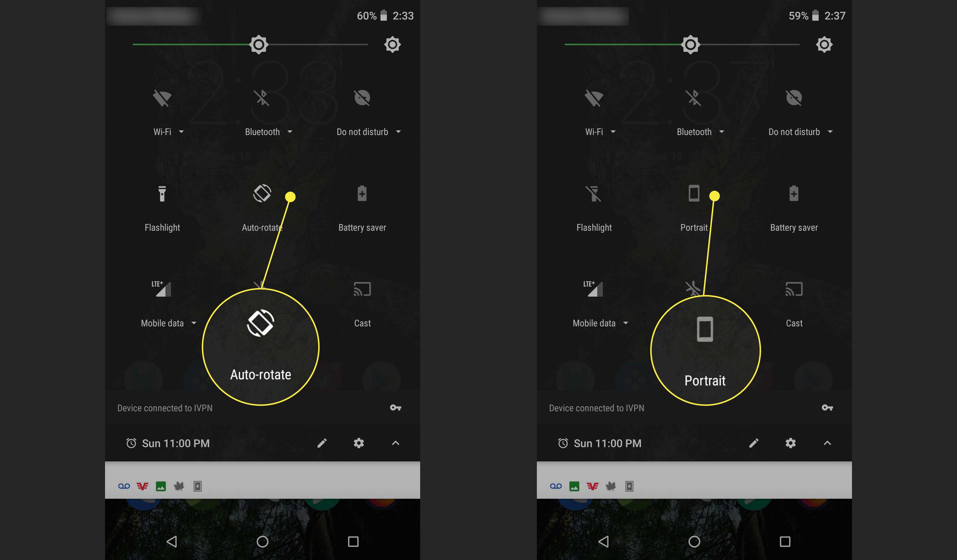The image size is (957, 560).
Task: Toggle Bluetooth on right panel
Action: coord(694,98)
